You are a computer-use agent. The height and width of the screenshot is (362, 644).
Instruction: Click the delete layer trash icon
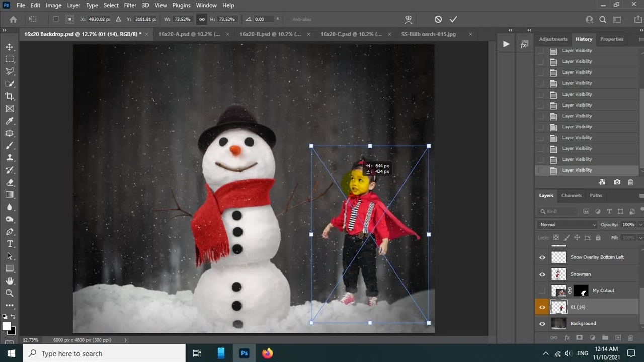coord(631,338)
